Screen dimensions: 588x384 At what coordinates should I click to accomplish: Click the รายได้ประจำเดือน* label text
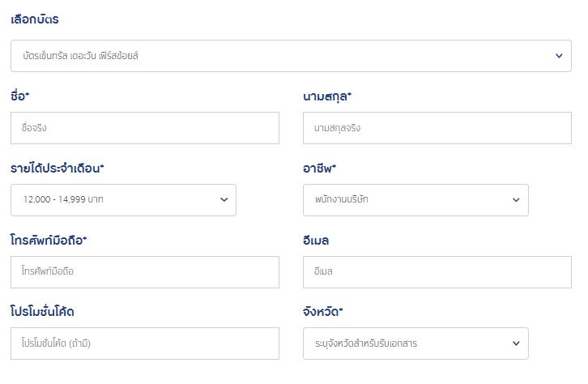(x=58, y=169)
